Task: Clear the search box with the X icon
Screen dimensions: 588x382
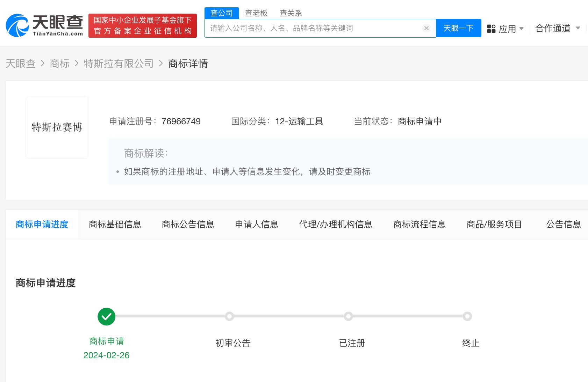Action: [x=426, y=28]
